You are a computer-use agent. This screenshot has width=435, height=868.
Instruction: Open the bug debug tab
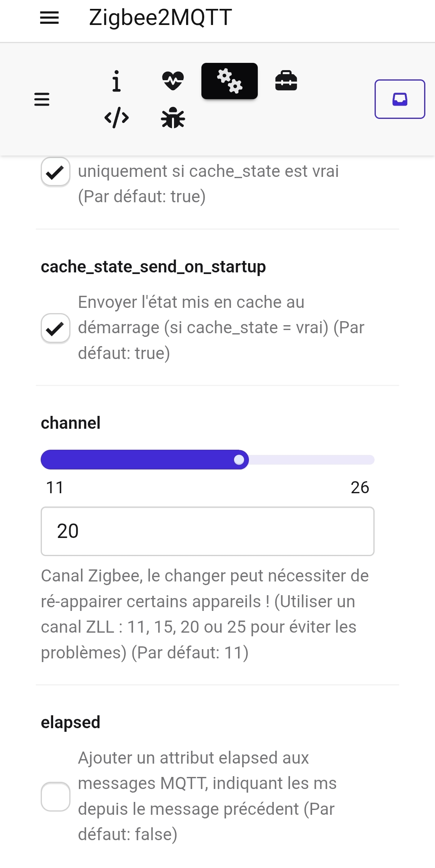pyautogui.click(x=173, y=118)
